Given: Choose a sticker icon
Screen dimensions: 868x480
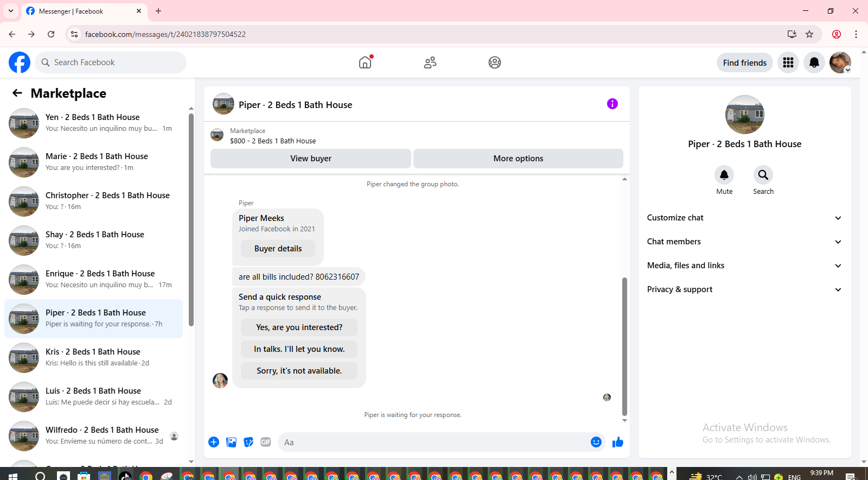Looking at the screenshot, I should (248, 442).
